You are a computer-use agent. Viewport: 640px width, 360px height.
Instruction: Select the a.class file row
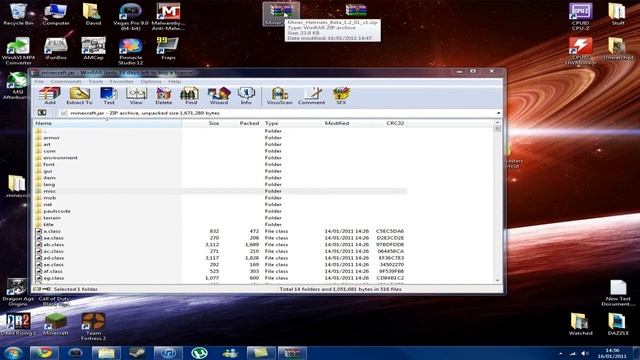[x=220, y=231]
